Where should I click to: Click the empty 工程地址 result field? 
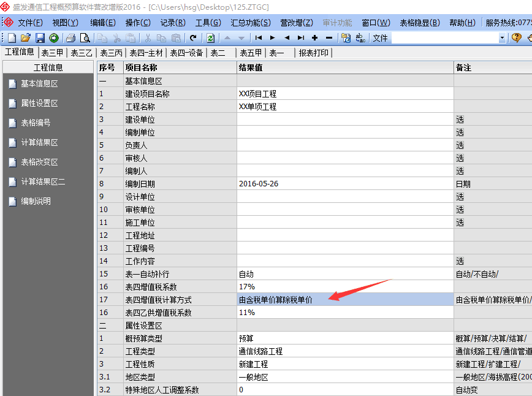click(345, 235)
